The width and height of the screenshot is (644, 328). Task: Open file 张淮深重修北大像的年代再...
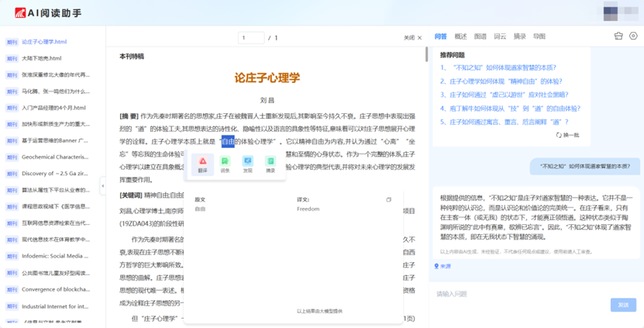click(x=56, y=74)
